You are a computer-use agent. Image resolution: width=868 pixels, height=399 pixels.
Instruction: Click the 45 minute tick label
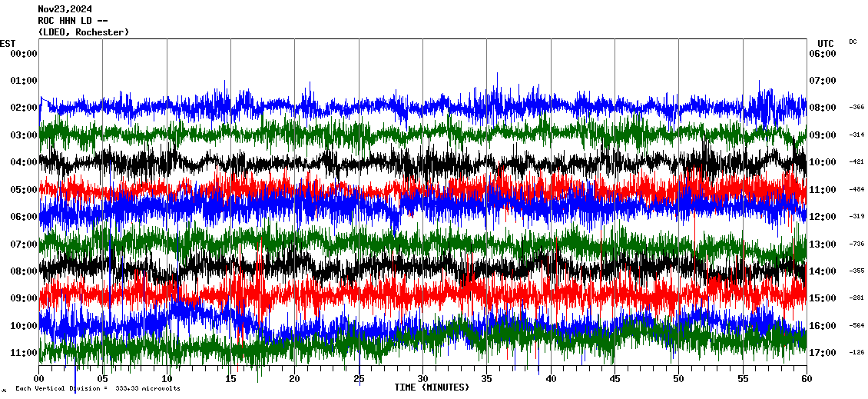coord(614,379)
